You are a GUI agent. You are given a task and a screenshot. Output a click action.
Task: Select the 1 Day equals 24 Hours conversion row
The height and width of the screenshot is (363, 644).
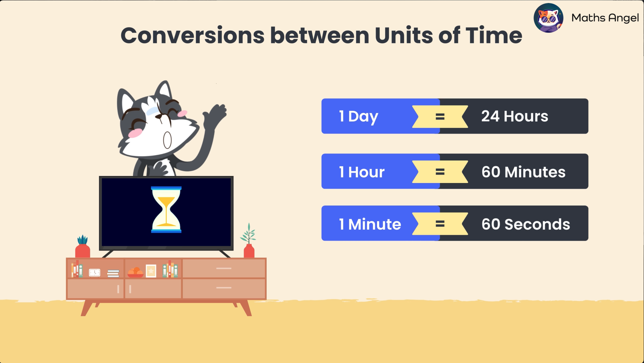454,116
